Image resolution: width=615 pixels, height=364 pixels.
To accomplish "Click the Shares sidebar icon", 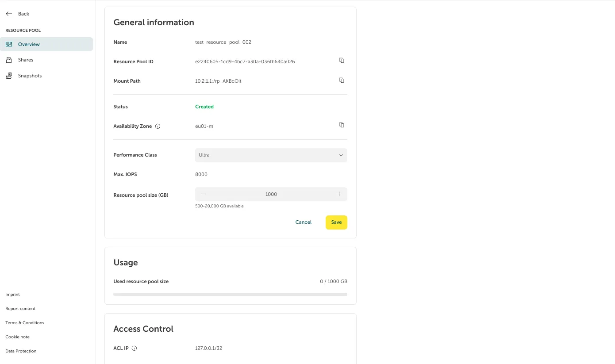I will tap(9, 60).
